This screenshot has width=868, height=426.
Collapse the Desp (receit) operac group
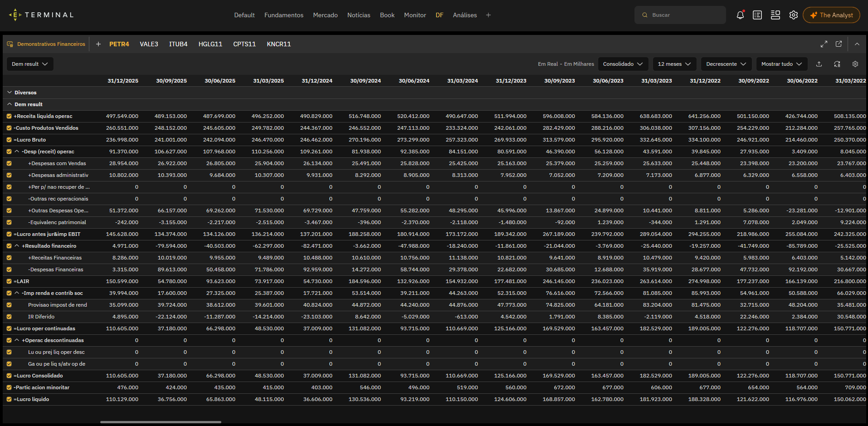[17, 152]
